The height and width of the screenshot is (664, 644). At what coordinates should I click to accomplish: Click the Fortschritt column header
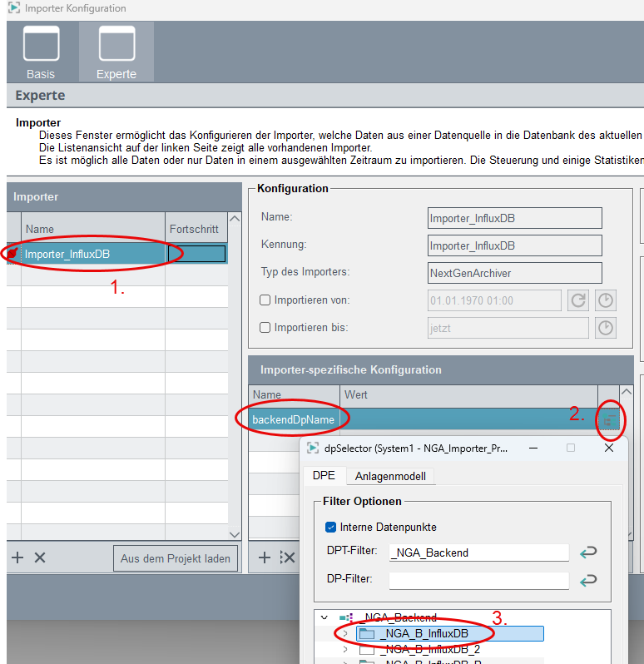click(x=196, y=229)
